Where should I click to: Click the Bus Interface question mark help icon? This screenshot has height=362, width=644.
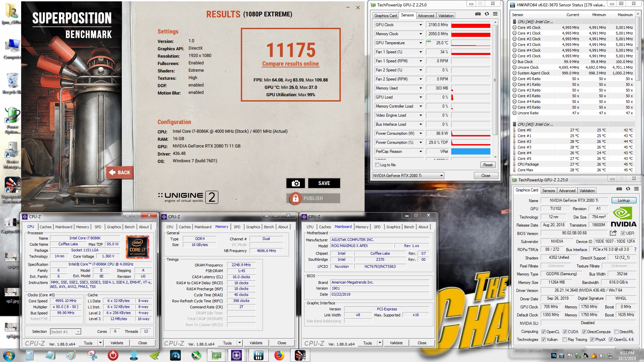[635, 249]
